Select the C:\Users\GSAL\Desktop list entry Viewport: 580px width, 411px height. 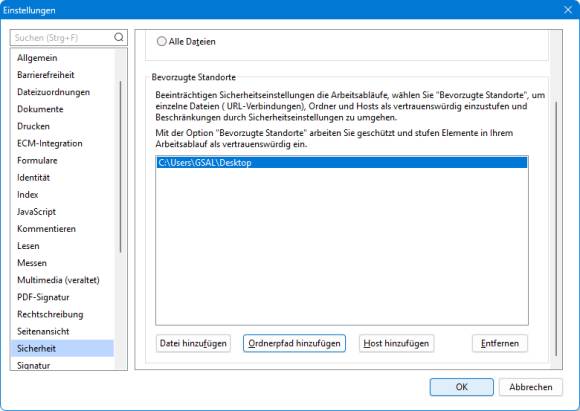342,162
